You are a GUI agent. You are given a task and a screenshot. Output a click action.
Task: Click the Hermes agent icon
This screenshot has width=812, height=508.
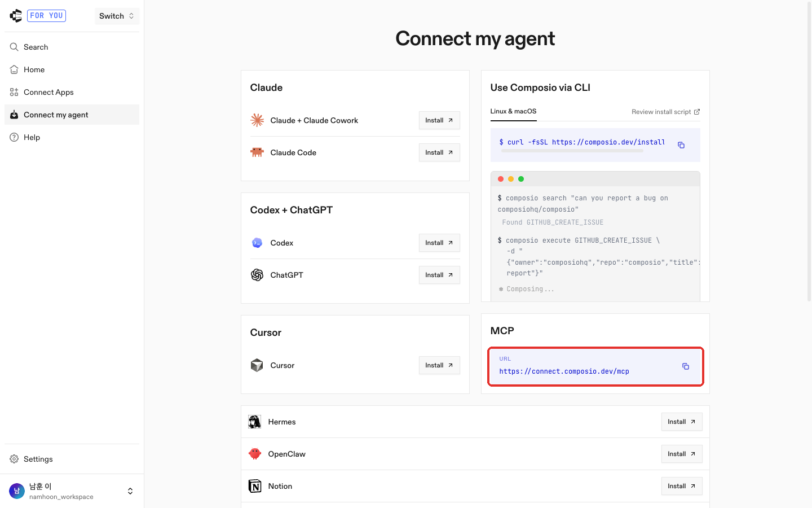(255, 422)
